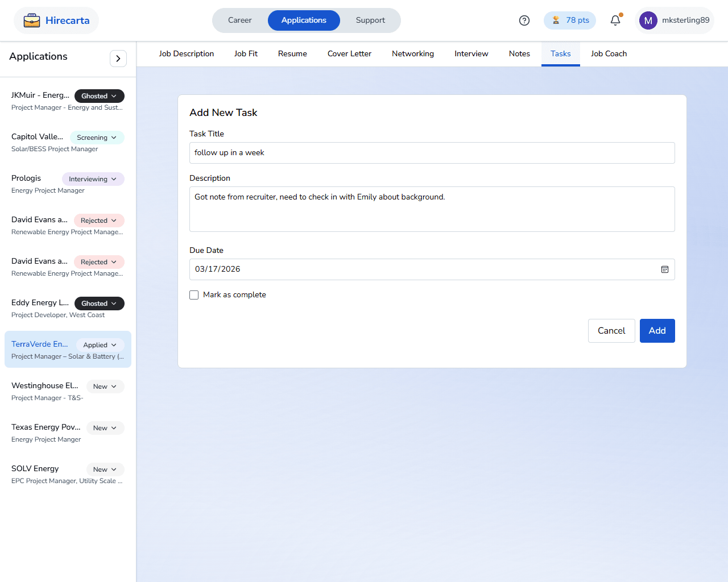The width and height of the screenshot is (728, 582).
Task: Open the calendar picker in Due Date
Action: coord(664,269)
